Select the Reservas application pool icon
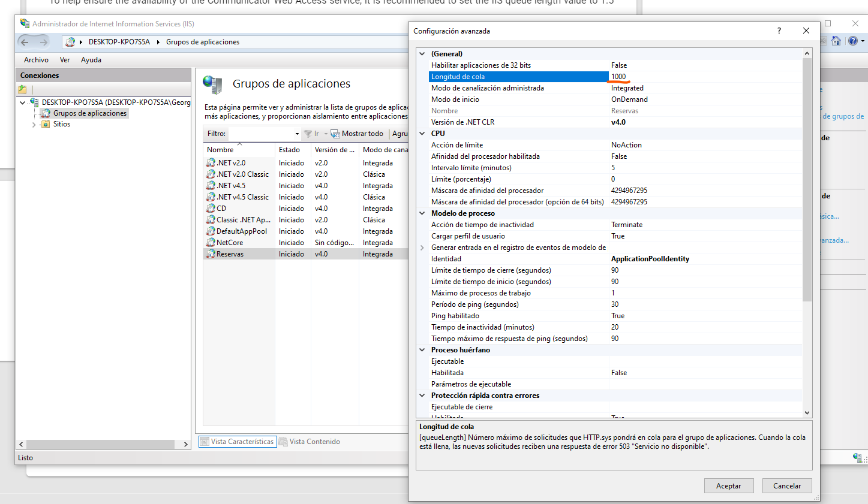The width and height of the screenshot is (868, 504). tap(211, 254)
